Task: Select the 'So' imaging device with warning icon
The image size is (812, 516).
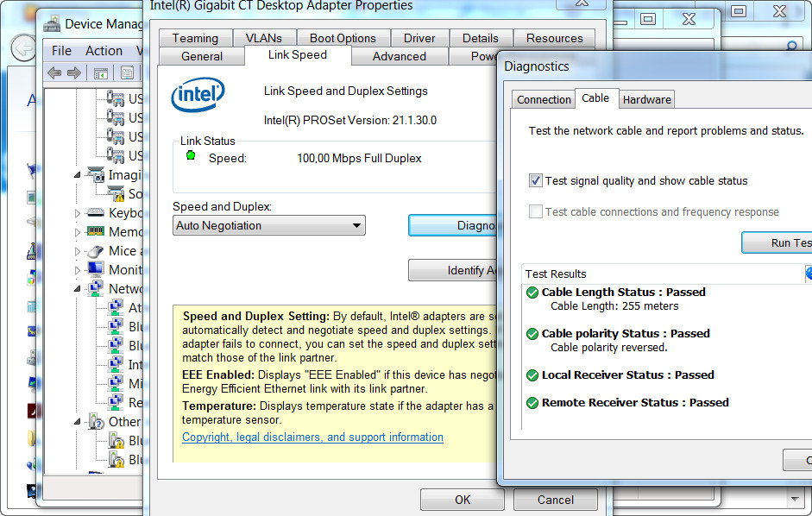Action: [116, 194]
